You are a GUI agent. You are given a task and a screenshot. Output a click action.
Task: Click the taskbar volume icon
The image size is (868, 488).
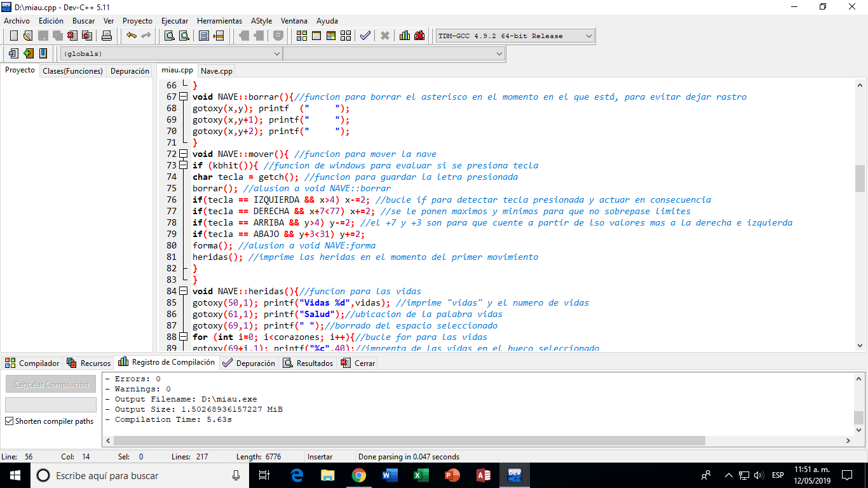coord(759,475)
